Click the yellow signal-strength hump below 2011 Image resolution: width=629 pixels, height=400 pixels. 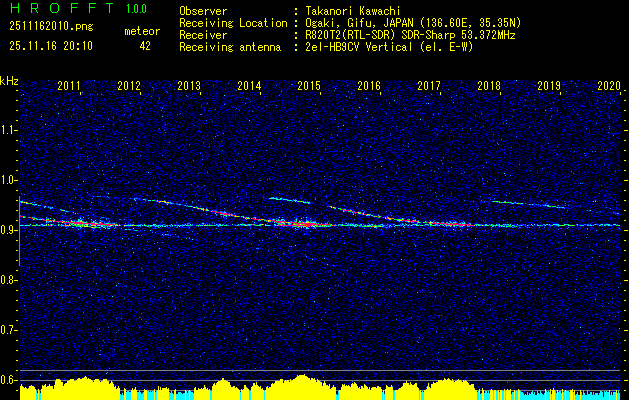[x=82, y=388]
